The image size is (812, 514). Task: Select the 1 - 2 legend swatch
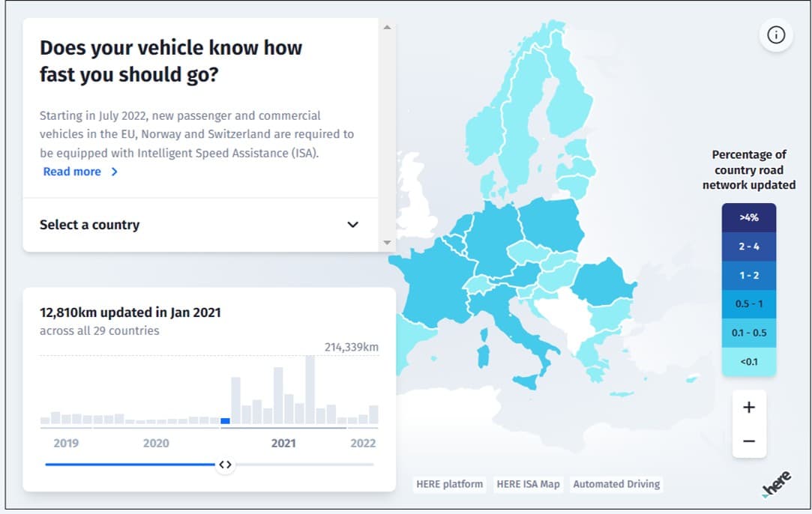[x=749, y=276]
